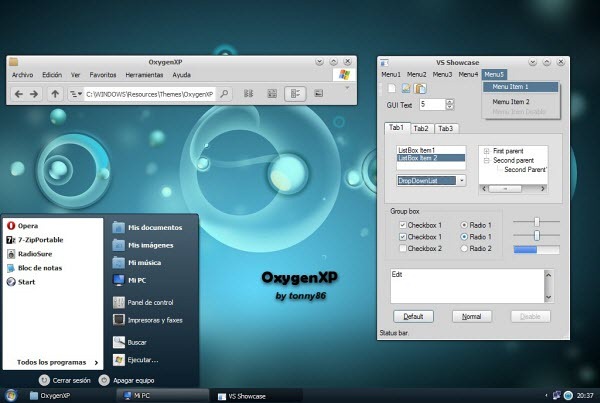600x403 pixels.
Task: Open the Ayuda menu
Action: (181, 75)
